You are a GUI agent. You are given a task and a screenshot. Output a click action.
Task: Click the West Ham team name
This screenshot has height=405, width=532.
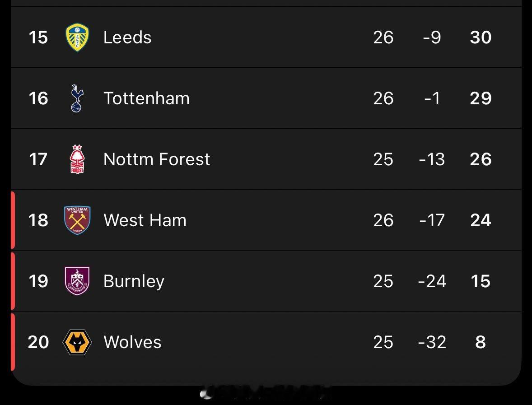click(x=145, y=220)
